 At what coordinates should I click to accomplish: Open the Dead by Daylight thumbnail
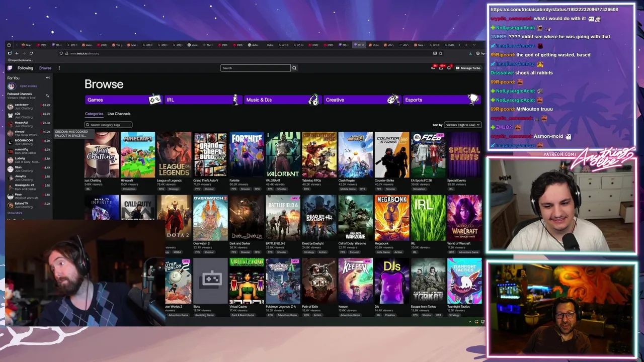click(319, 218)
